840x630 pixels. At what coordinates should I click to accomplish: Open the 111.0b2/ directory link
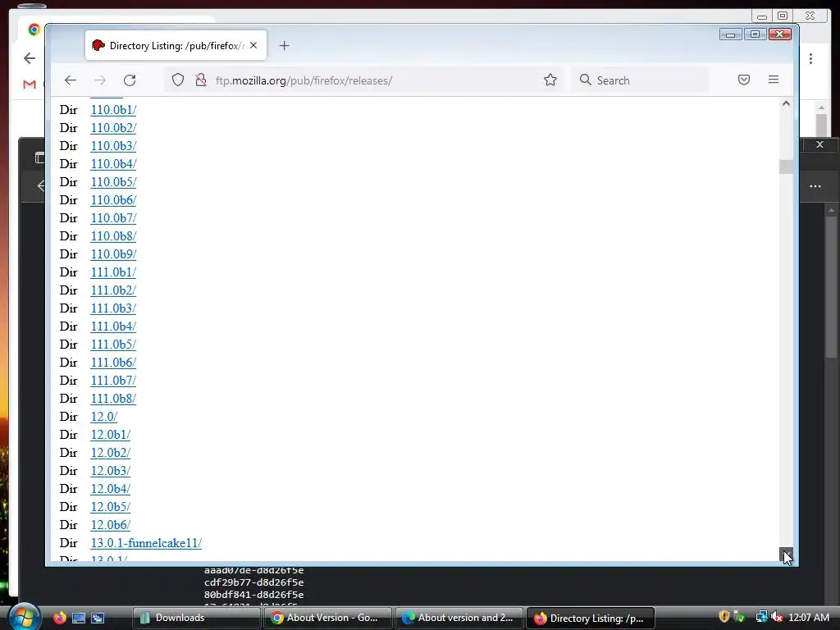(113, 290)
